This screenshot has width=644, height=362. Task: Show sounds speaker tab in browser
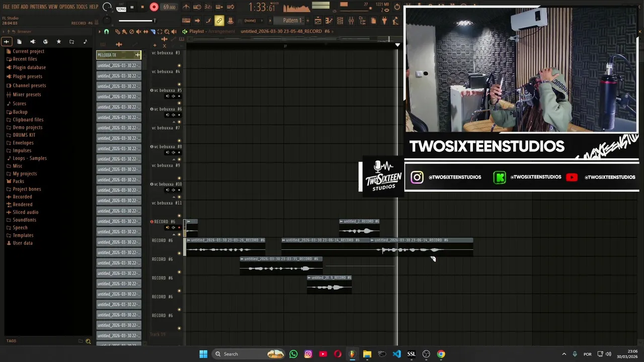pyautogui.click(x=32, y=42)
